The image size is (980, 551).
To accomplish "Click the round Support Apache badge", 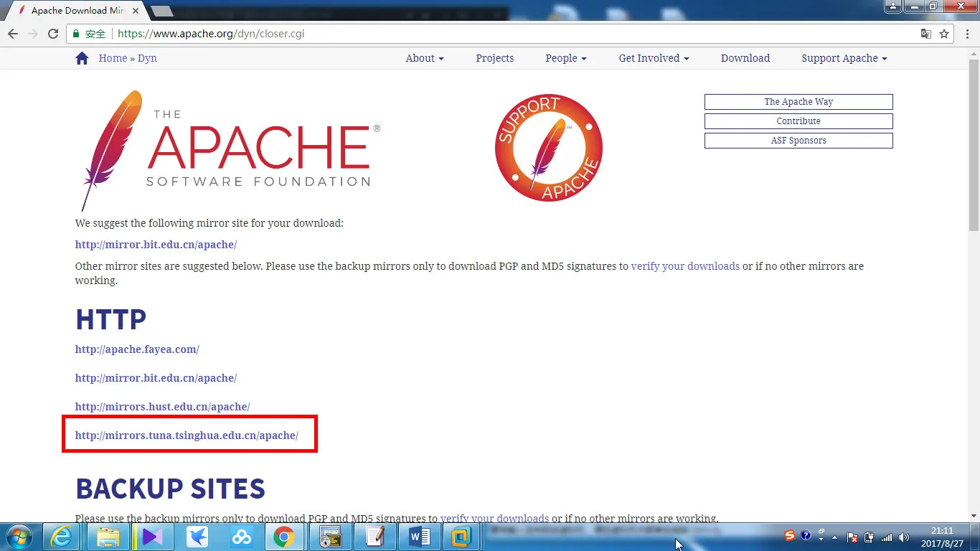I will click(549, 148).
